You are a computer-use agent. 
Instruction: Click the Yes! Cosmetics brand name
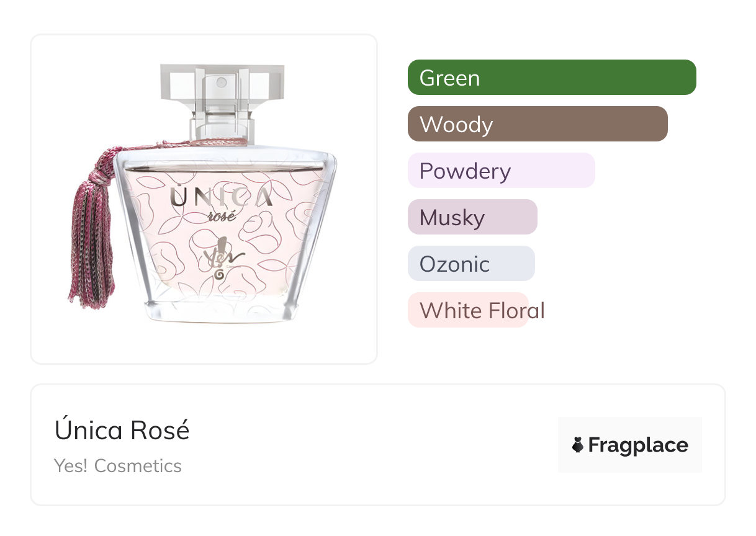pyautogui.click(x=118, y=466)
